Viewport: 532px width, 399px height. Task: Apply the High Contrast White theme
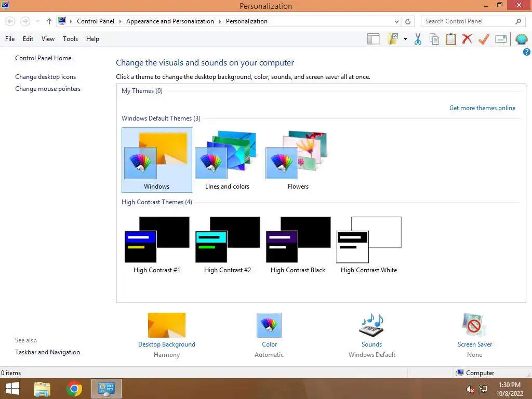[x=369, y=245]
